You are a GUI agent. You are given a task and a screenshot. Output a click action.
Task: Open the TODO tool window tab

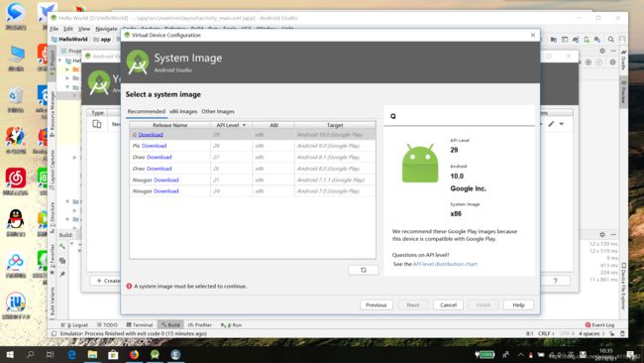(108, 324)
